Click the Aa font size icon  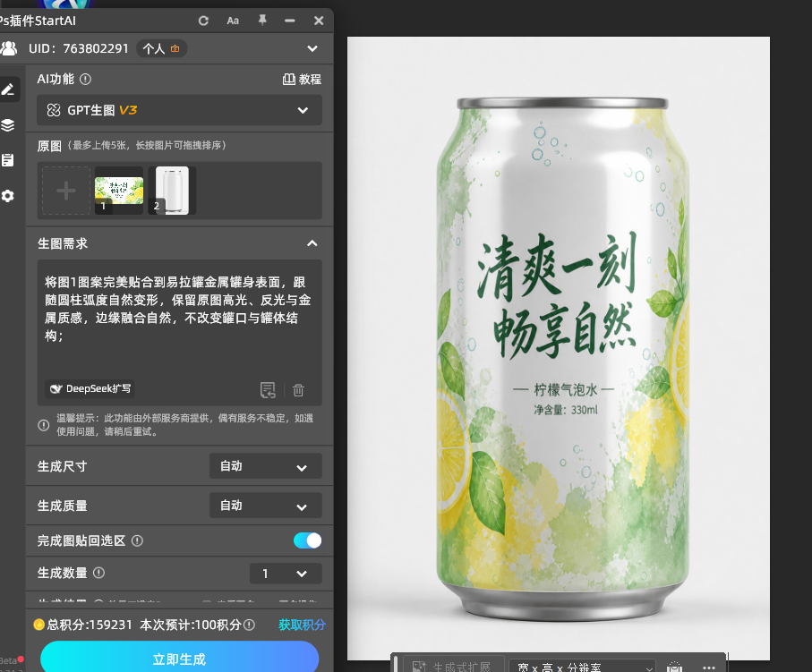[233, 21]
